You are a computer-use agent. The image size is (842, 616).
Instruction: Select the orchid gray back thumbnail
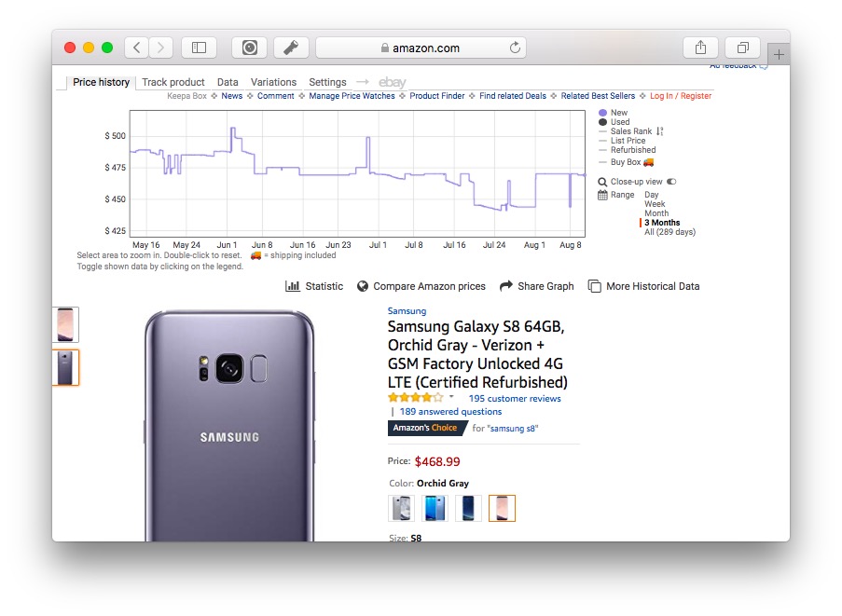pos(65,367)
